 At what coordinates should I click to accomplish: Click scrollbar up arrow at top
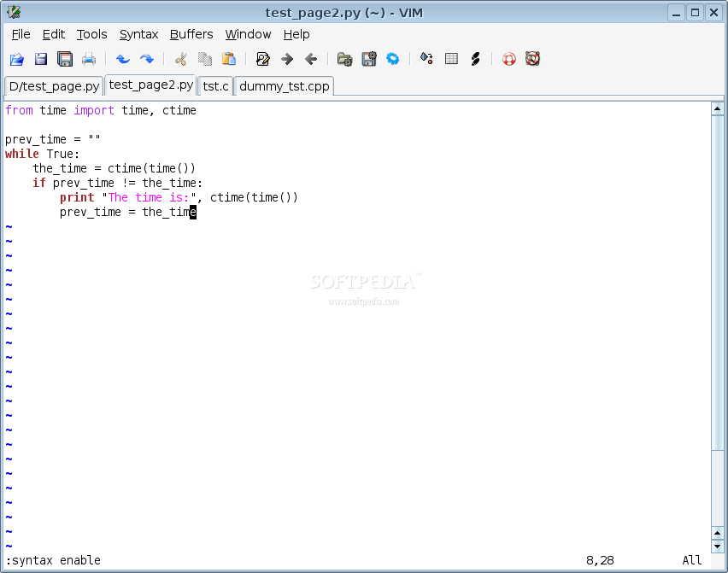pos(718,109)
